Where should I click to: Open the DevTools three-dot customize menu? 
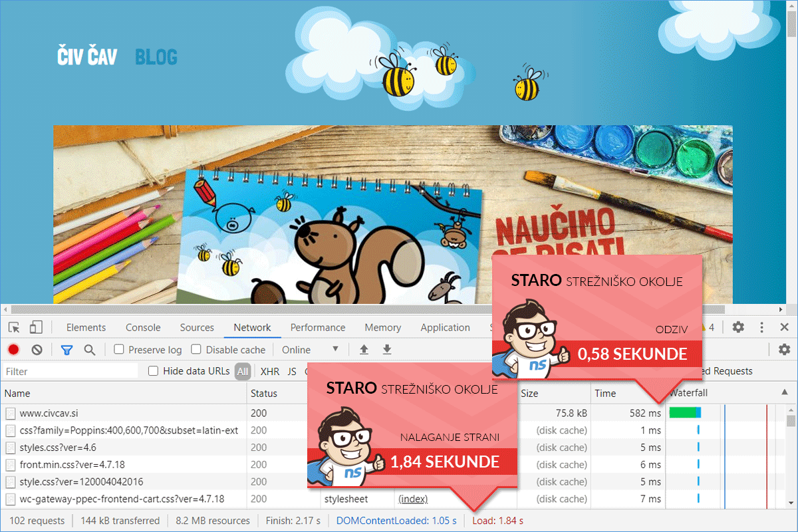pyautogui.click(x=762, y=327)
